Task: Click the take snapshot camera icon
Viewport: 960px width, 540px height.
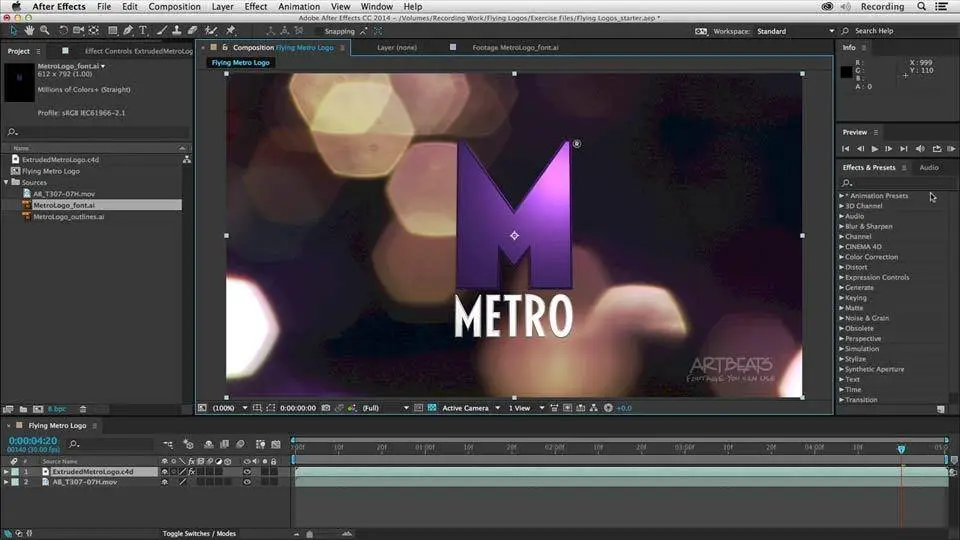Action: [x=326, y=408]
